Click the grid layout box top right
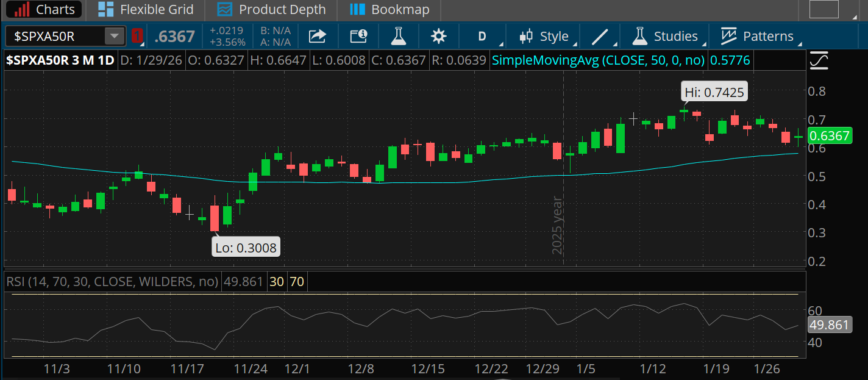868x380 pixels. 824,9
